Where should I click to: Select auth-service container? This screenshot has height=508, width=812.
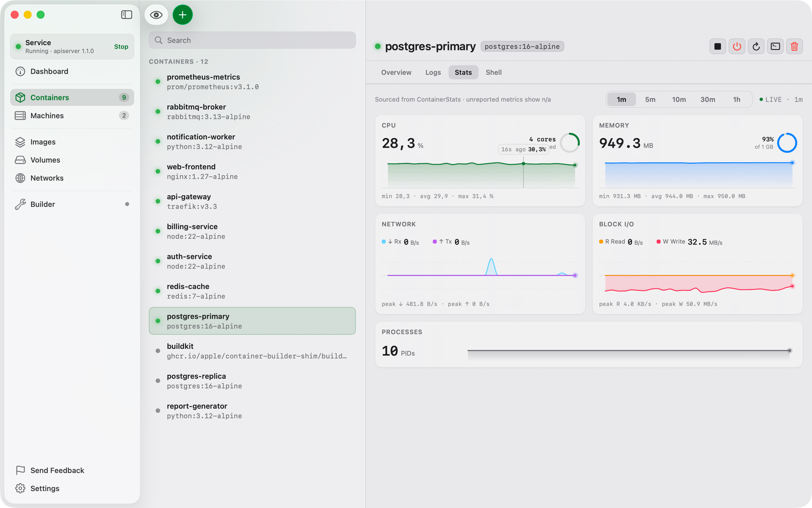tap(252, 261)
